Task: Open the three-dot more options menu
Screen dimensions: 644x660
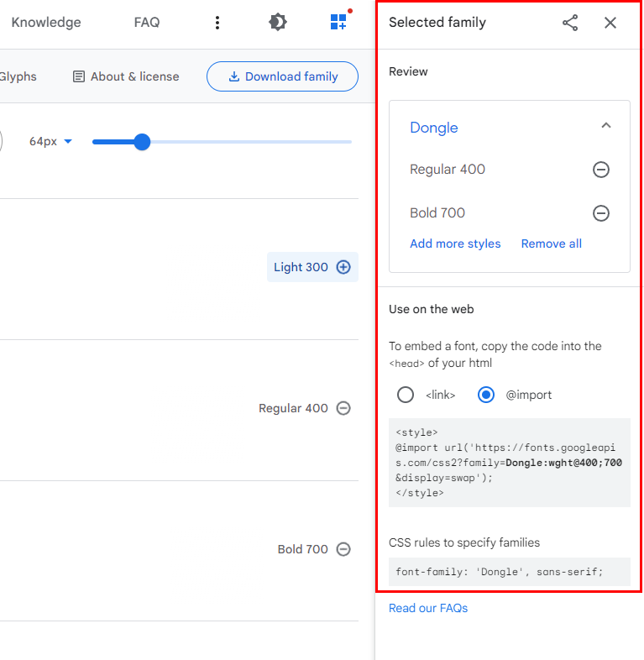Action: click(217, 23)
